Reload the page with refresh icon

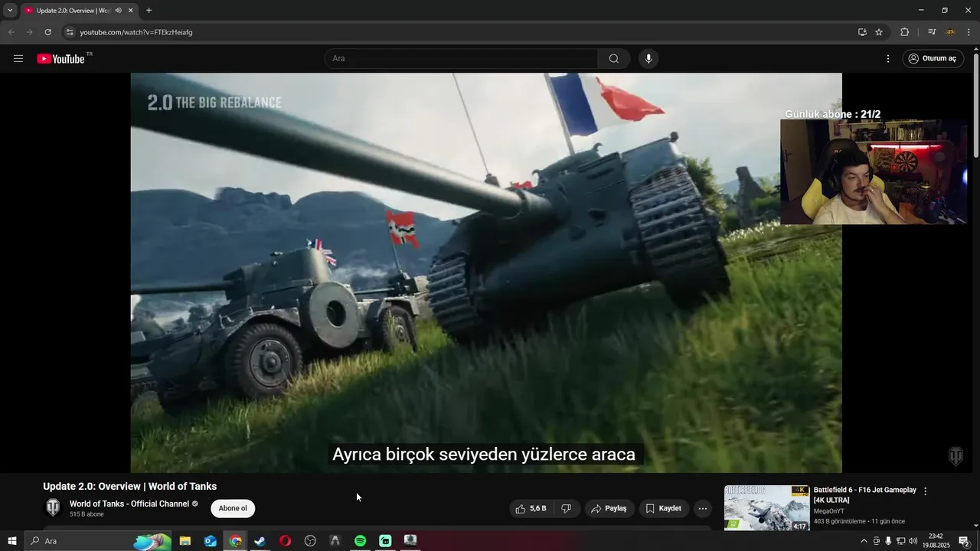pos(47,32)
